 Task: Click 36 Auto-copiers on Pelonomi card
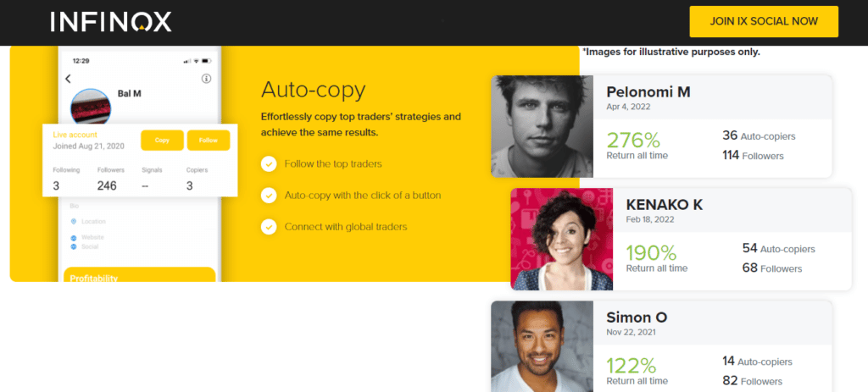[759, 136]
